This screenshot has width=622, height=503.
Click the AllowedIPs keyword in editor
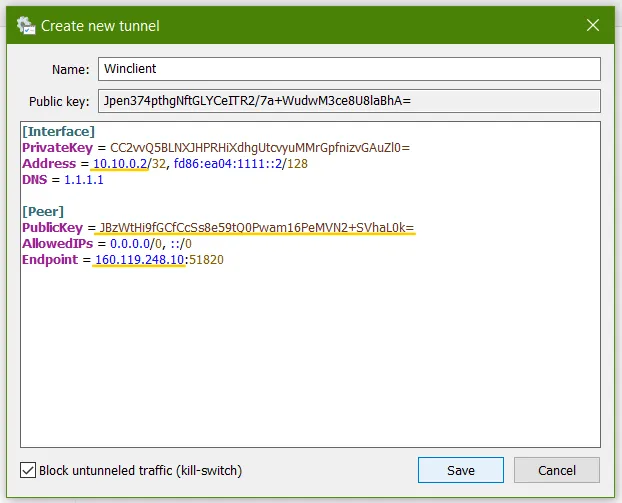pos(58,244)
